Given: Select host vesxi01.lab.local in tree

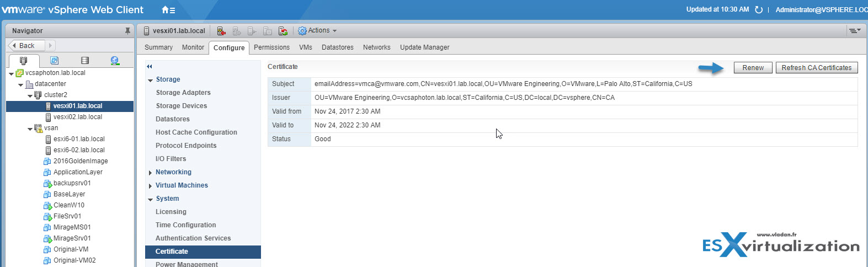Looking at the screenshot, I should pos(78,106).
